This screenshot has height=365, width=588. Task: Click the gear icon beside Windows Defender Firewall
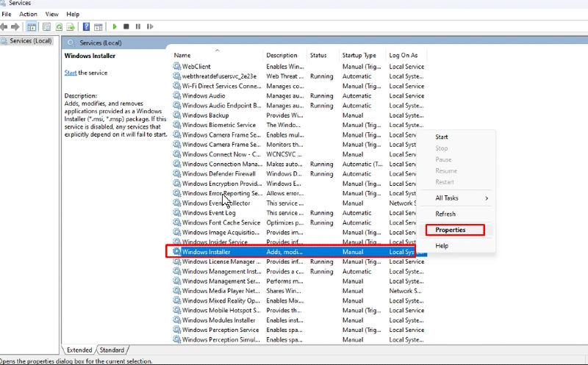(x=176, y=173)
